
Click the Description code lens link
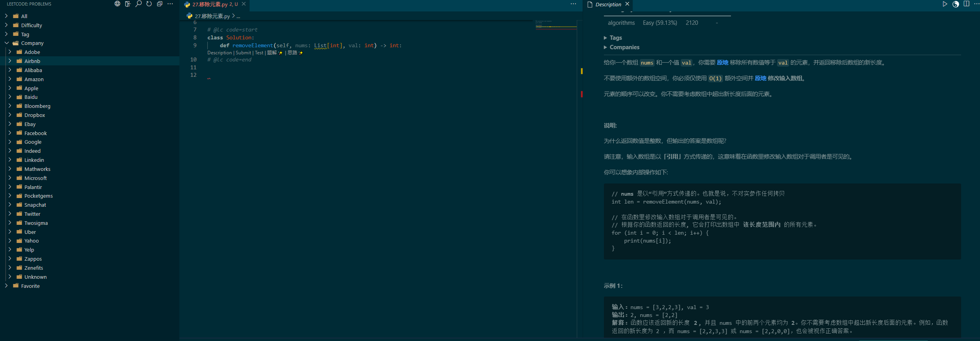(220, 53)
